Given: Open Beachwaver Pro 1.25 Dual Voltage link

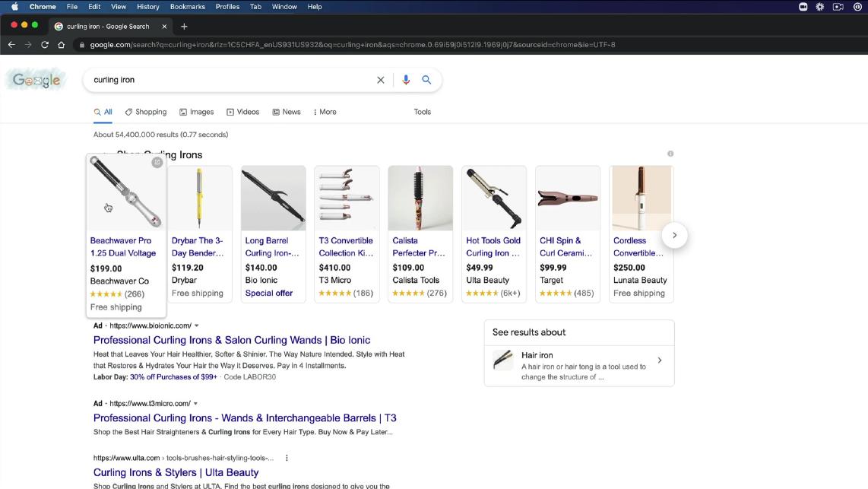Looking at the screenshot, I should 123,247.
